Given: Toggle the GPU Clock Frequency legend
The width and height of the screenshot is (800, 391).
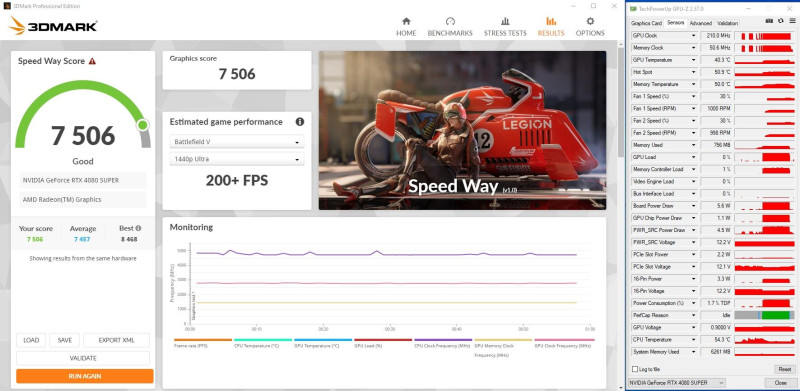Looking at the screenshot, I should pos(564,343).
